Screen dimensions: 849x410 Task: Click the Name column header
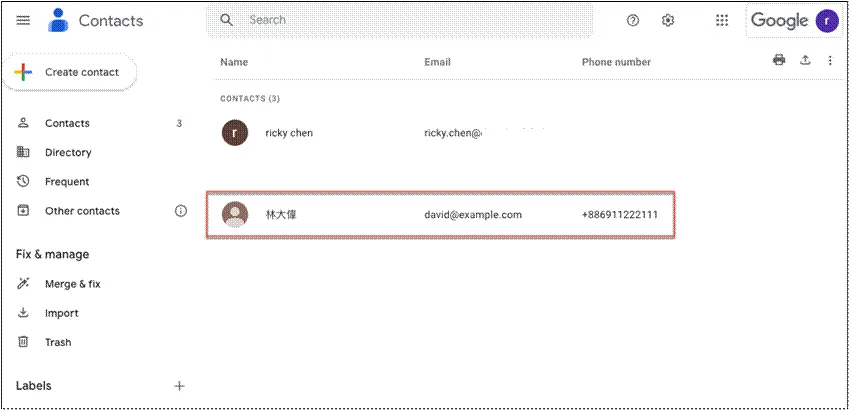[234, 62]
